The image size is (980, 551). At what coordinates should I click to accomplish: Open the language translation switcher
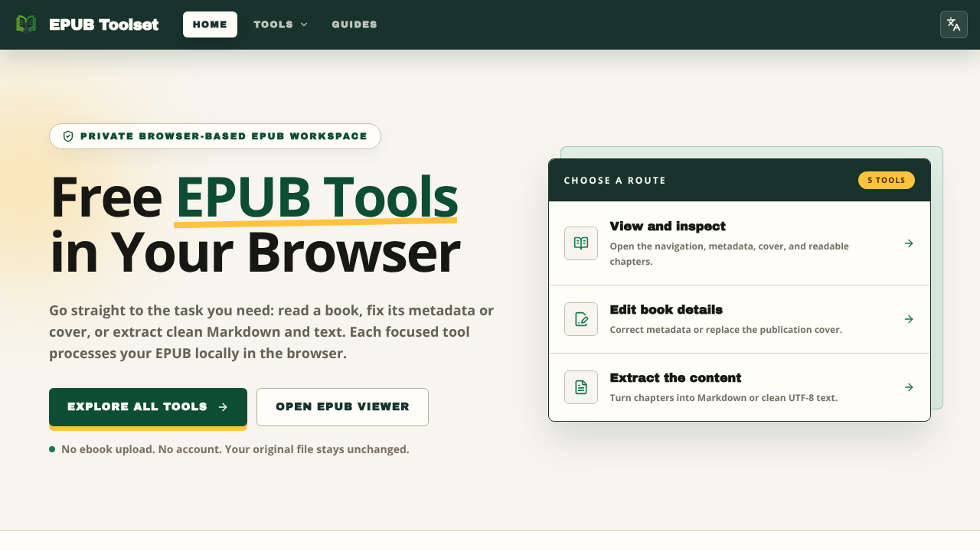(954, 24)
